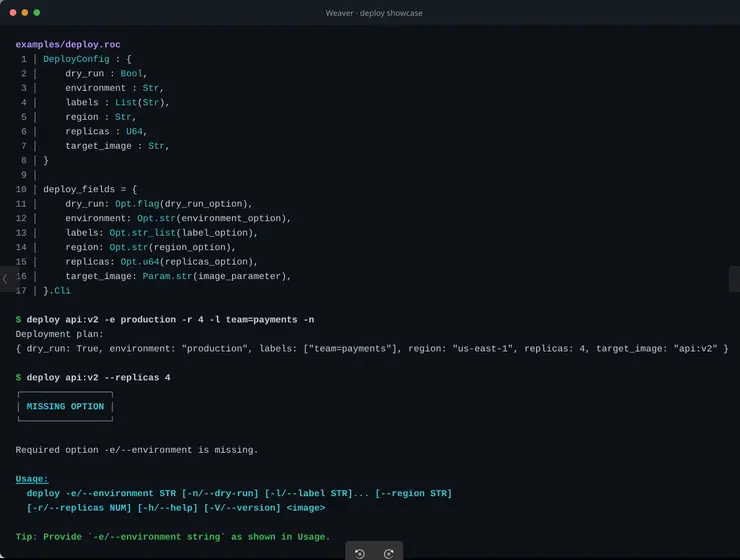740x560 pixels.
Task: Click the output text 'target_image: "api:v2"'
Action: coord(656,349)
